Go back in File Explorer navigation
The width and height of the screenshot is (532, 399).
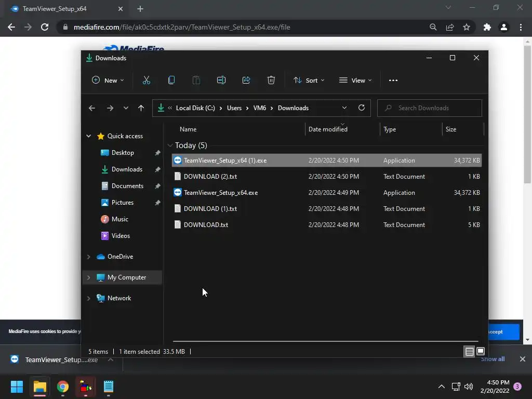tap(92, 108)
